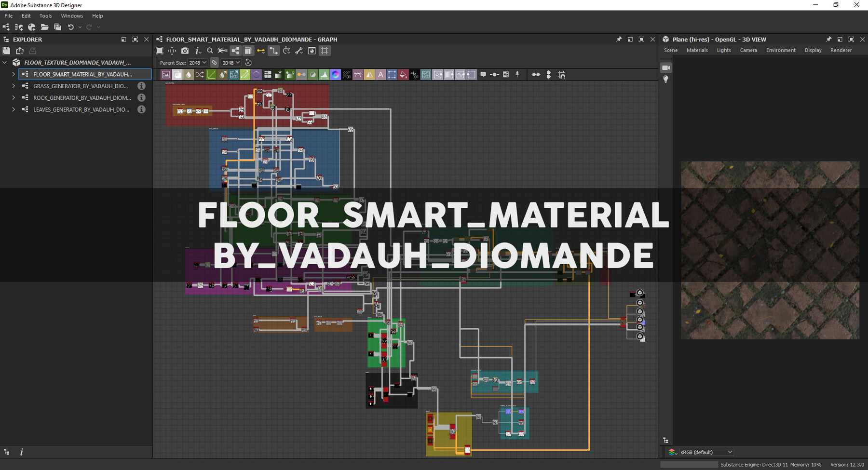Add a Transformation 2D node
Image resolution: width=868 pixels, height=470 pixels.
392,74
